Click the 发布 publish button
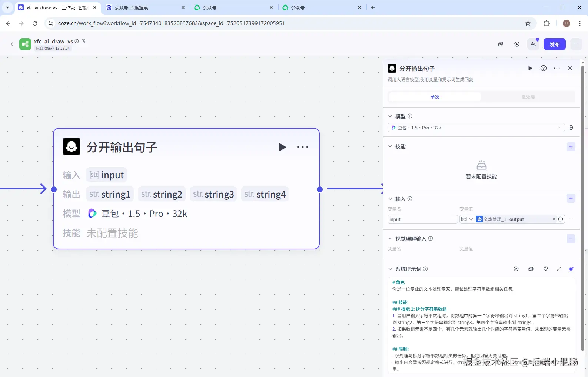 (x=555, y=44)
